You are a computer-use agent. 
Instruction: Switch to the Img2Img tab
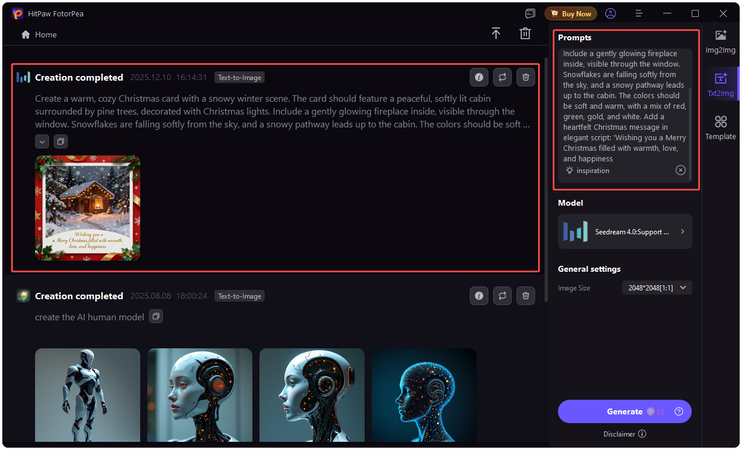click(x=720, y=42)
